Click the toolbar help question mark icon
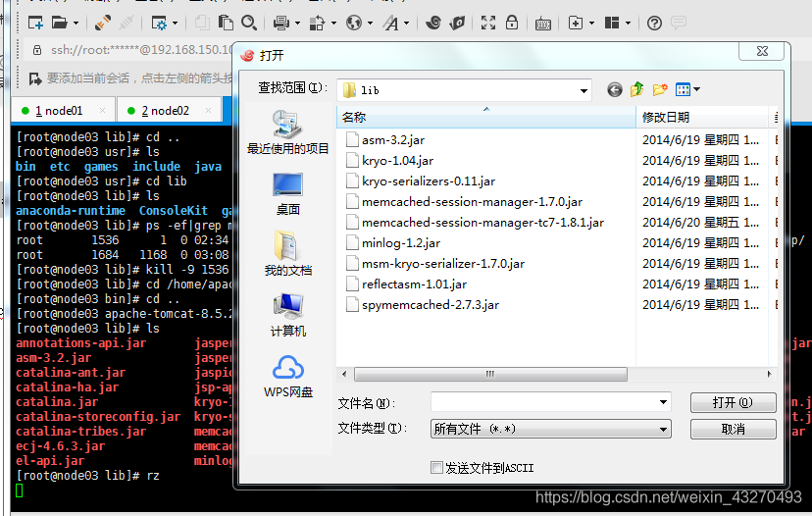812x516 pixels. (654, 23)
